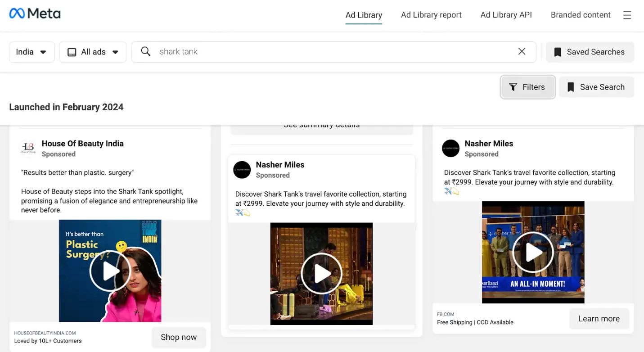The image size is (644, 352).
Task: Open the hamburger menu icon
Action: [x=627, y=15]
